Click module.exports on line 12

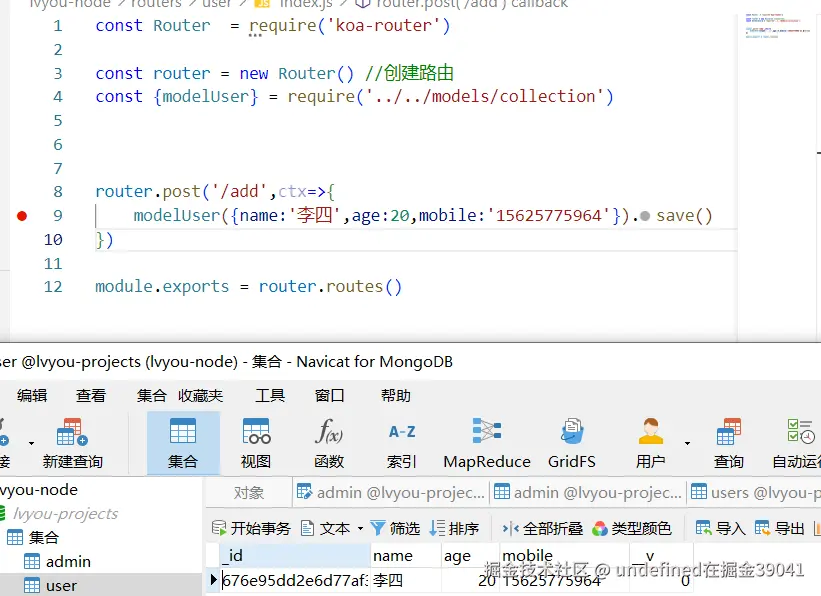pyautogui.click(x=162, y=286)
